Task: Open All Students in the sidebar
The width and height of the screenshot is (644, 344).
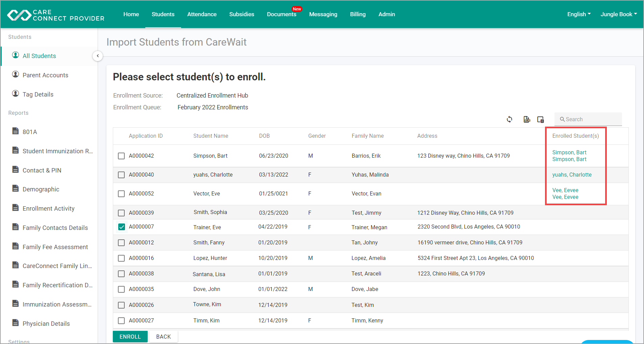Action: point(39,56)
